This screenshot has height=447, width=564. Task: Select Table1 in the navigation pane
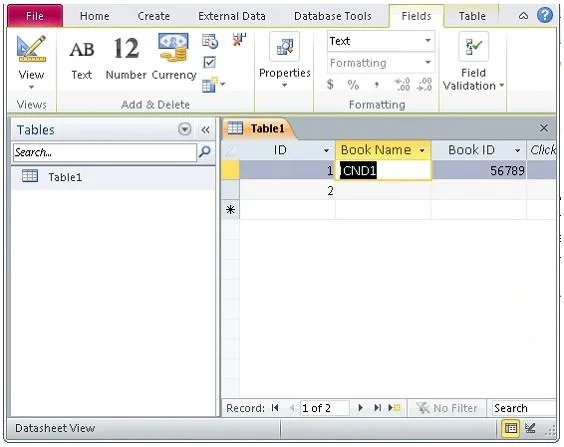[x=113, y=177]
